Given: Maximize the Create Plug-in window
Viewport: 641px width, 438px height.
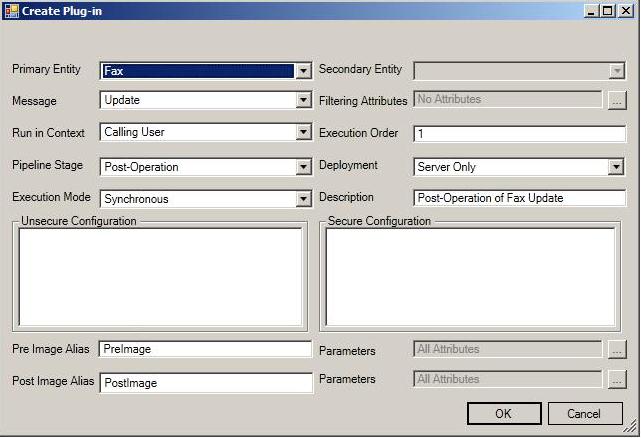Looking at the screenshot, I should point(608,10).
